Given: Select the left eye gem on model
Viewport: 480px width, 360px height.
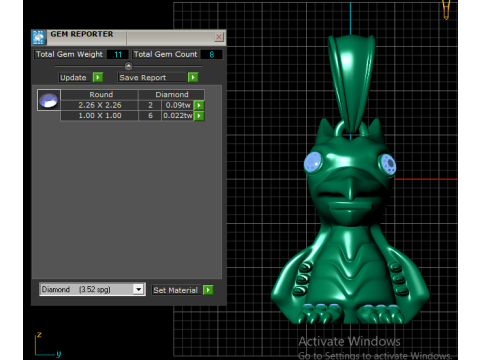Looking at the screenshot, I should 313,163.
